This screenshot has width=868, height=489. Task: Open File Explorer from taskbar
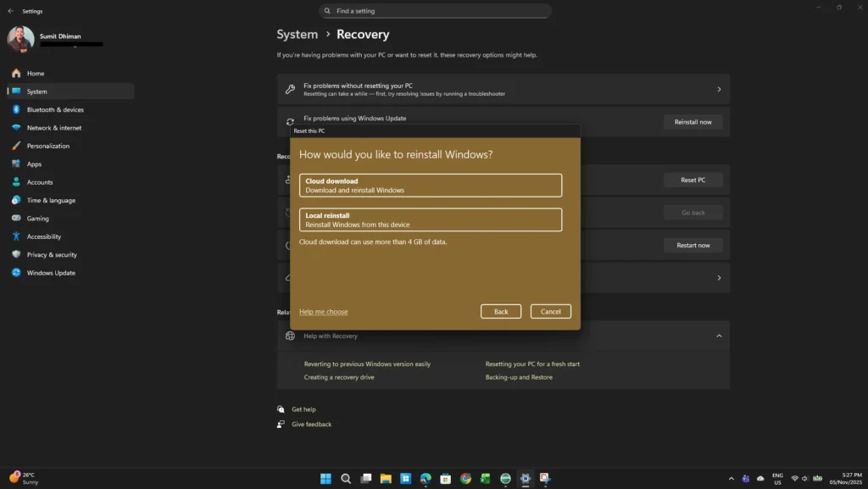coord(386,479)
